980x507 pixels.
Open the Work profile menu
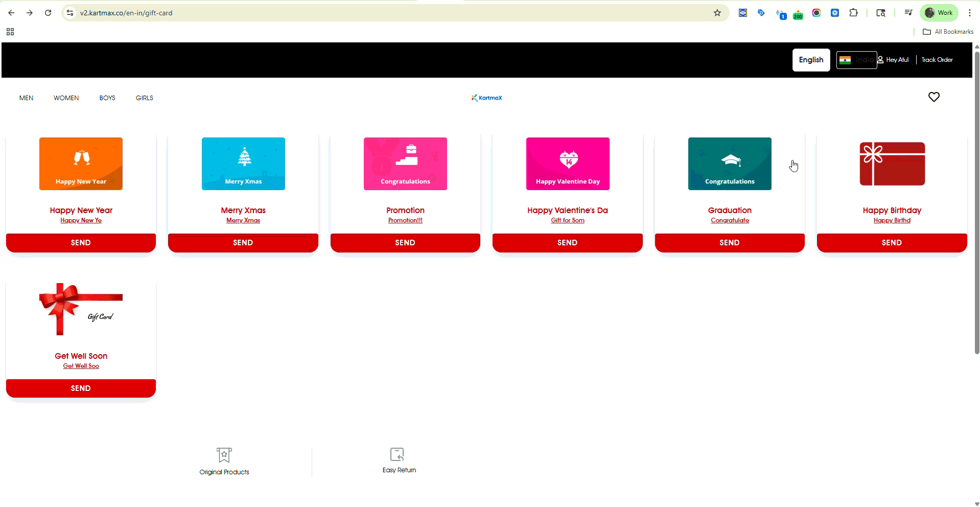(939, 13)
